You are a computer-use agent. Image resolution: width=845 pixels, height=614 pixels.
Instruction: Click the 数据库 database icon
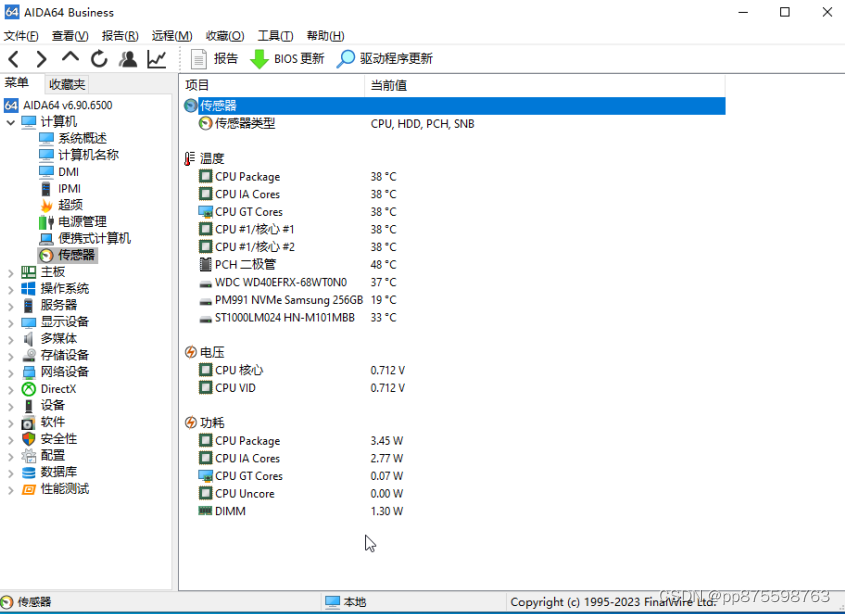29,472
